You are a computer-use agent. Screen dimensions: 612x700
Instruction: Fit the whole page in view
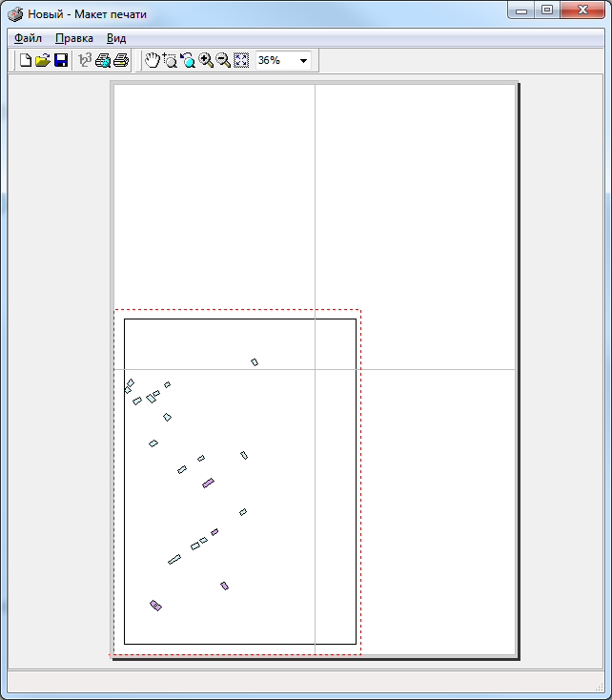[241, 60]
